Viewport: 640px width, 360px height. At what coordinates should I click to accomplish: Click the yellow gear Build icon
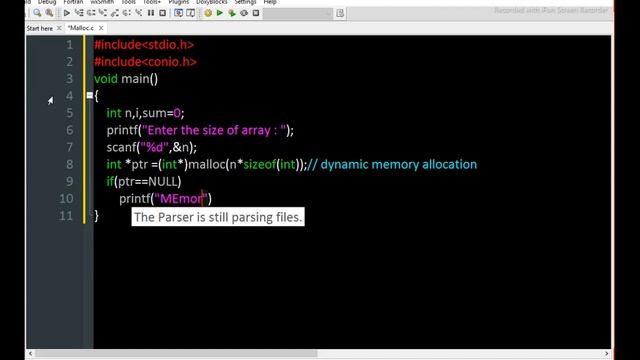click(x=208, y=13)
